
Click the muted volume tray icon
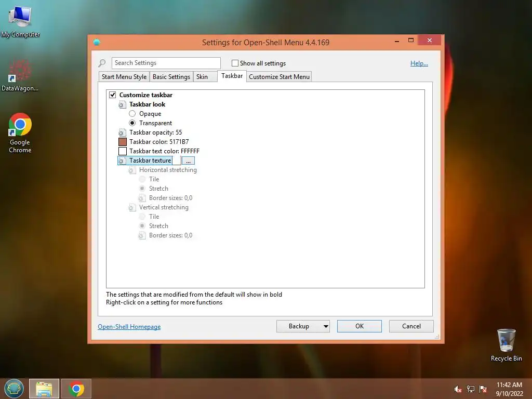[x=458, y=389]
